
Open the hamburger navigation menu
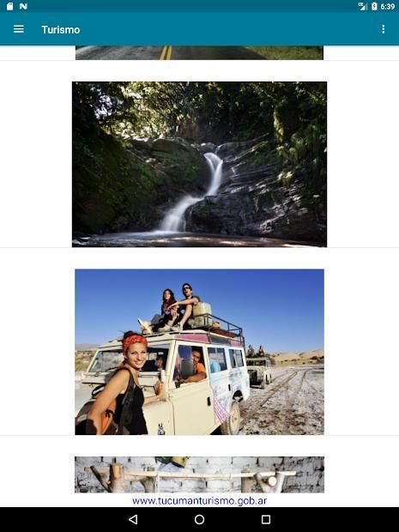(19, 29)
